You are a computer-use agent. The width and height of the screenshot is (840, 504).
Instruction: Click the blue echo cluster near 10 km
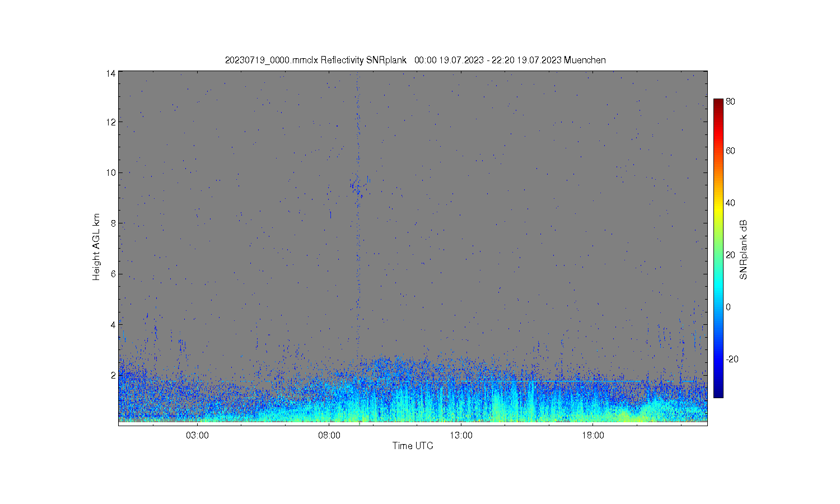[x=359, y=186]
